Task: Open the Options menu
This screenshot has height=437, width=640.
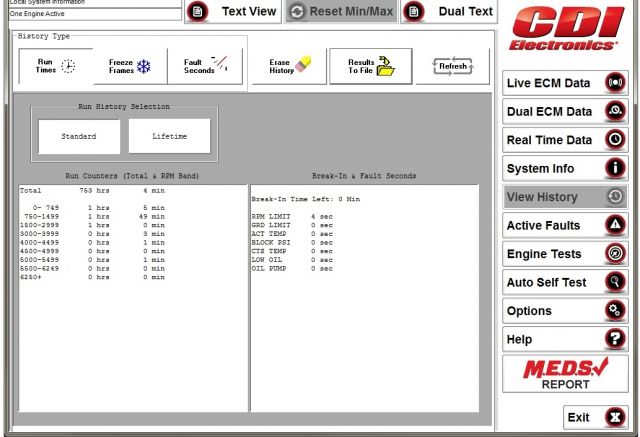Action: coord(565,311)
